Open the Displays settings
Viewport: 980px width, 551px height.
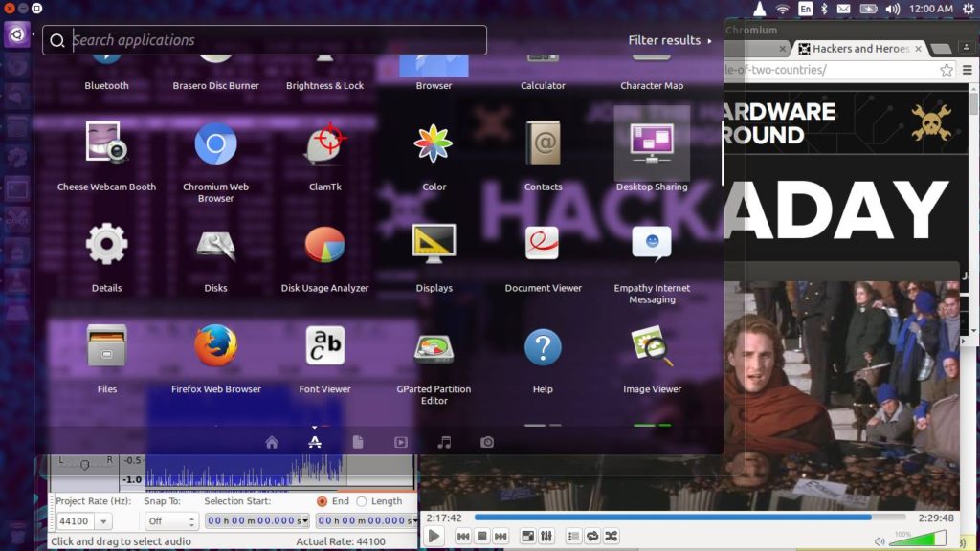pyautogui.click(x=434, y=244)
